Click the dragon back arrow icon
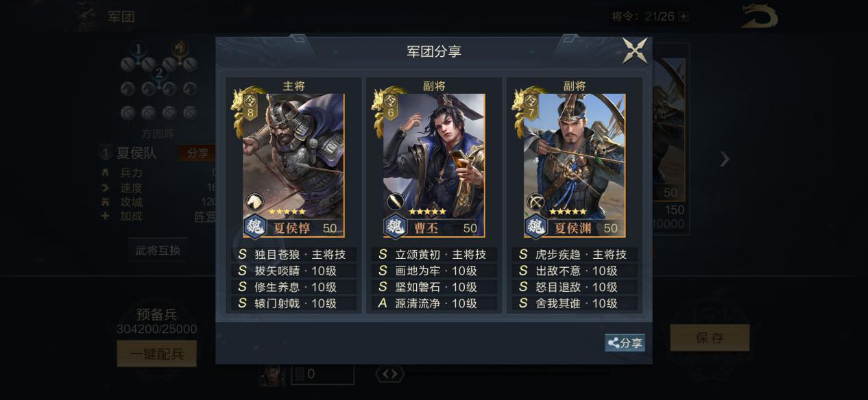The height and width of the screenshot is (400, 868). (x=760, y=16)
